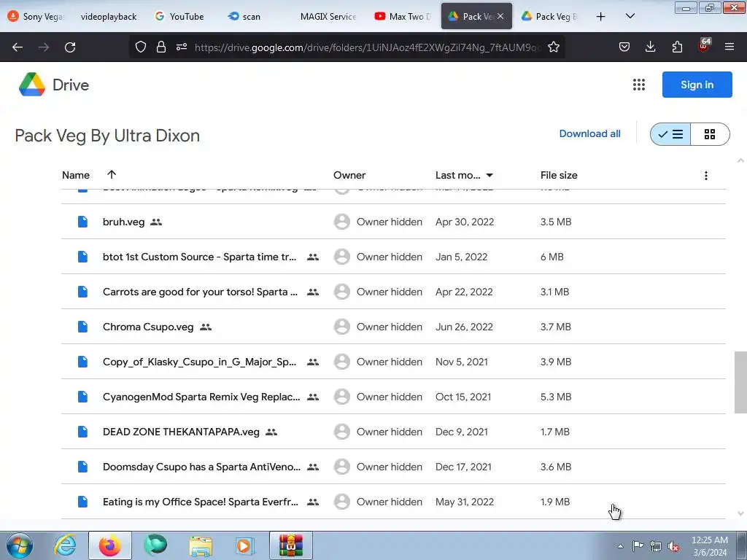Switch to the Sony Vegas tab

pyautogui.click(x=36, y=17)
